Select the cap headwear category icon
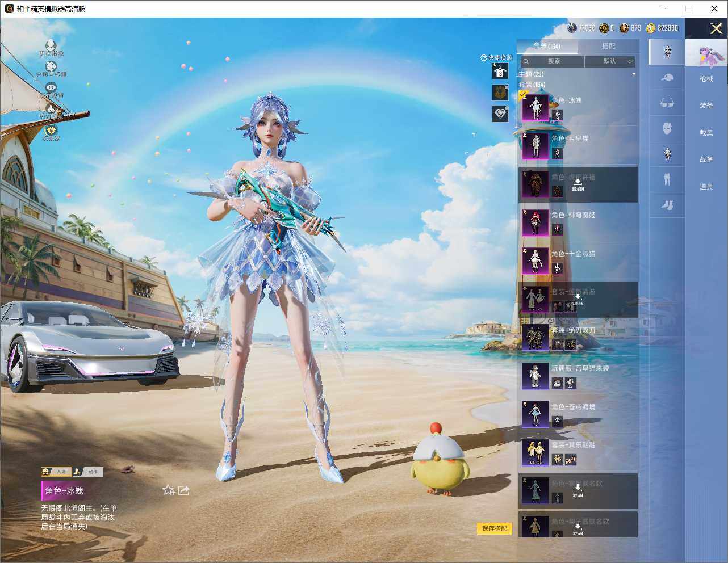 (x=667, y=77)
